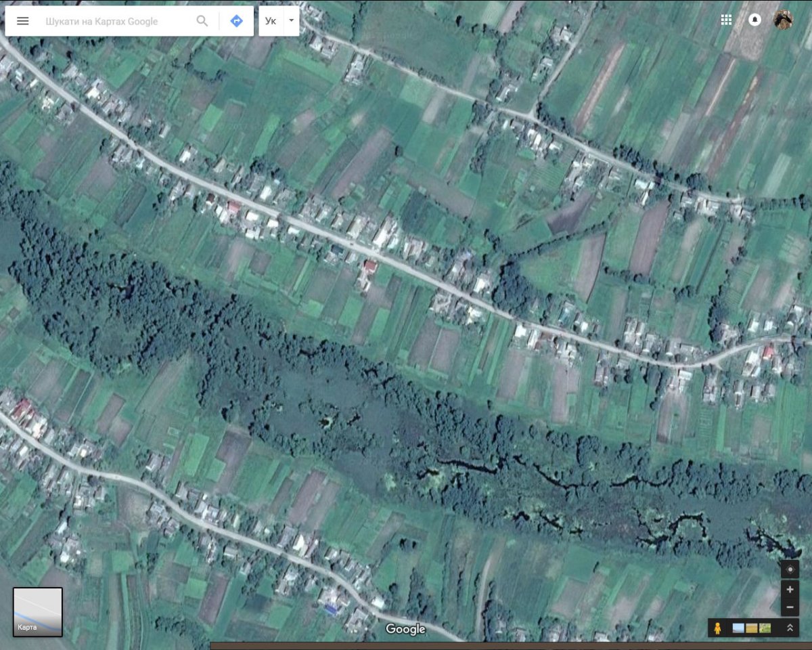This screenshot has height=650, width=812.
Task: Click the Google logo at bottom
Action: click(x=405, y=629)
